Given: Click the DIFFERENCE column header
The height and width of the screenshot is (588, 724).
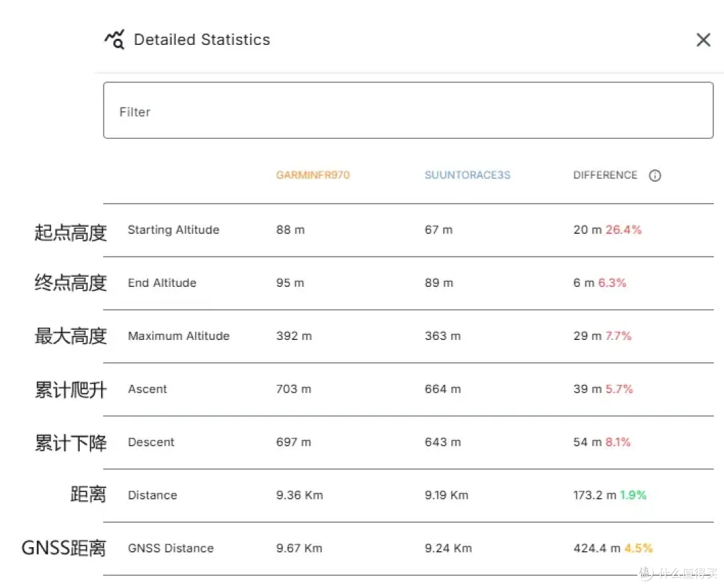Looking at the screenshot, I should click(605, 175).
